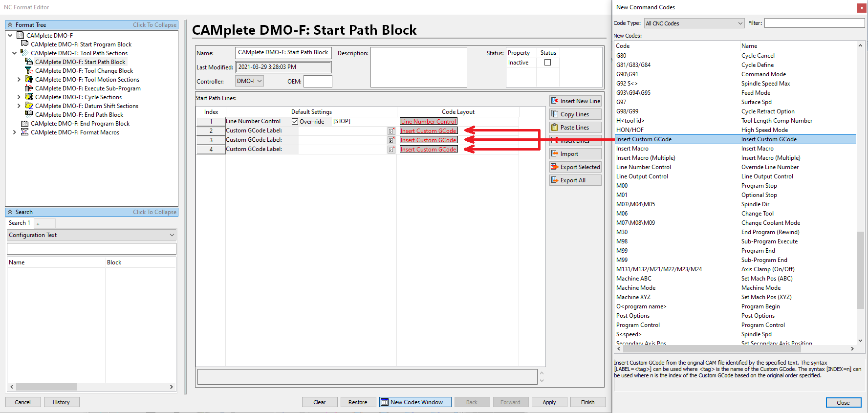The height and width of the screenshot is (413, 868).
Task: Collapse the Search panel chevron
Action: click(10, 212)
